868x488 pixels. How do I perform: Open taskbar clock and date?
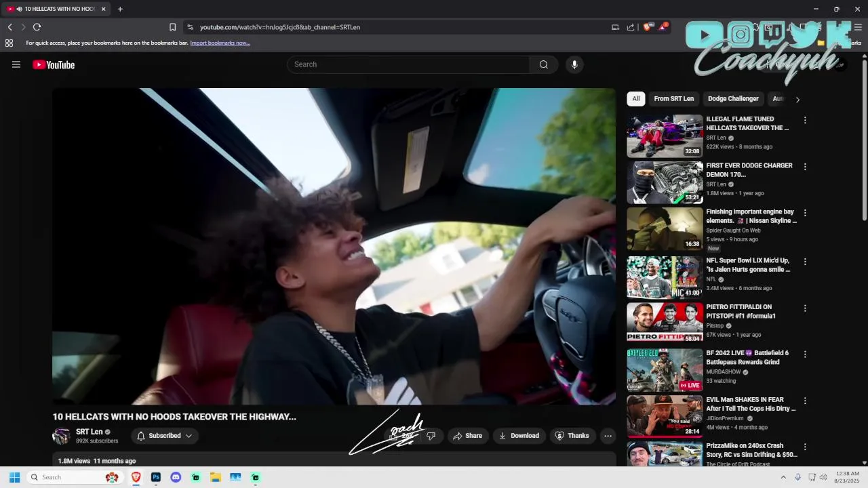click(848, 477)
